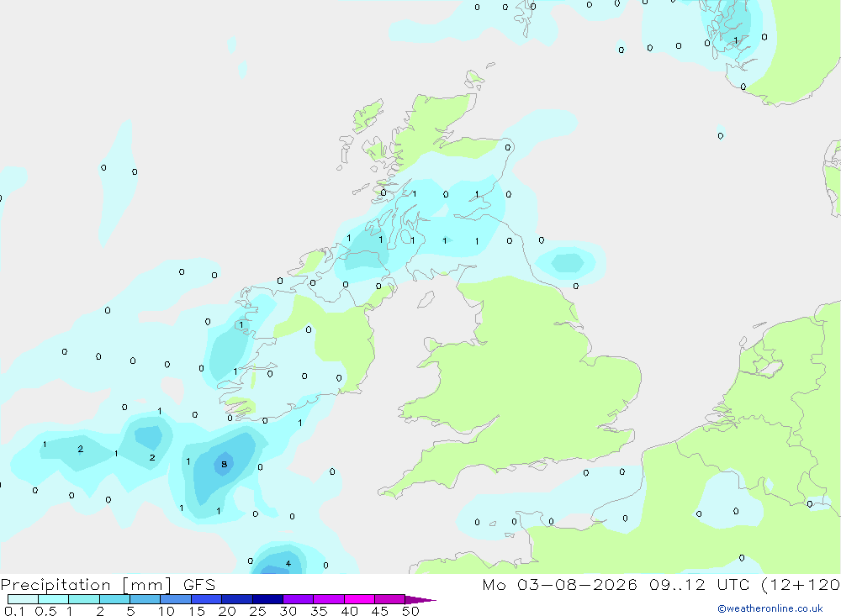Click the 'Mo 03-08-2026 09..12 UTC' date label
841x616 pixels.
(616, 585)
